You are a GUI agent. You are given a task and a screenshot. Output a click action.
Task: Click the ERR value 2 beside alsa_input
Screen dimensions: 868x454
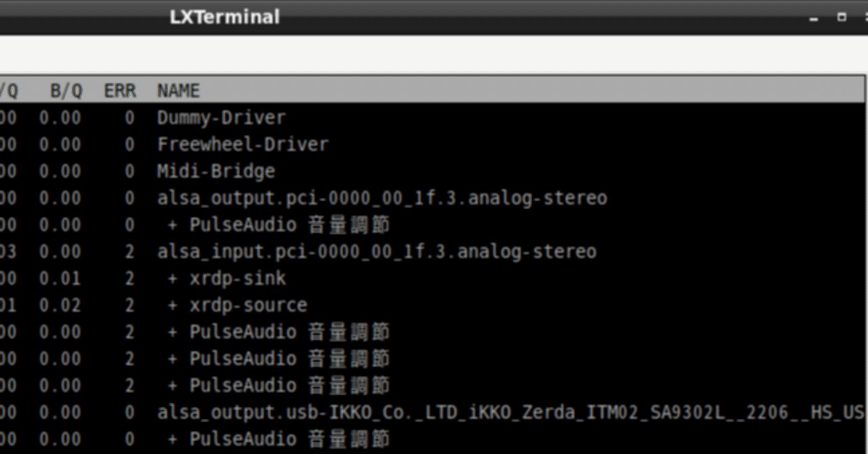click(x=129, y=251)
